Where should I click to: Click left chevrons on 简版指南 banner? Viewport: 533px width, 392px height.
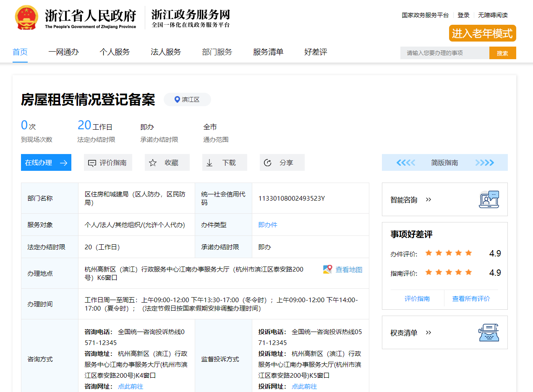pos(405,163)
